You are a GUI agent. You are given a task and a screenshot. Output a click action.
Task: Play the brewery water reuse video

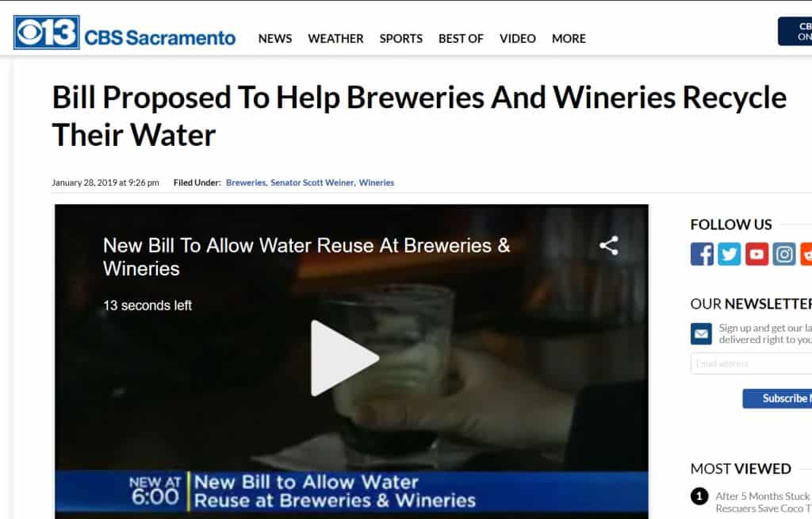point(344,358)
